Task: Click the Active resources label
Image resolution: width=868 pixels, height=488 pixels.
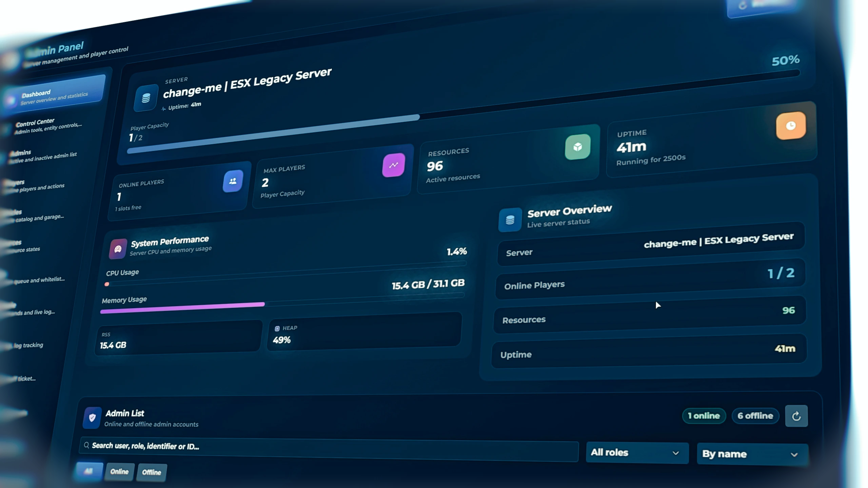Action: [x=453, y=178]
